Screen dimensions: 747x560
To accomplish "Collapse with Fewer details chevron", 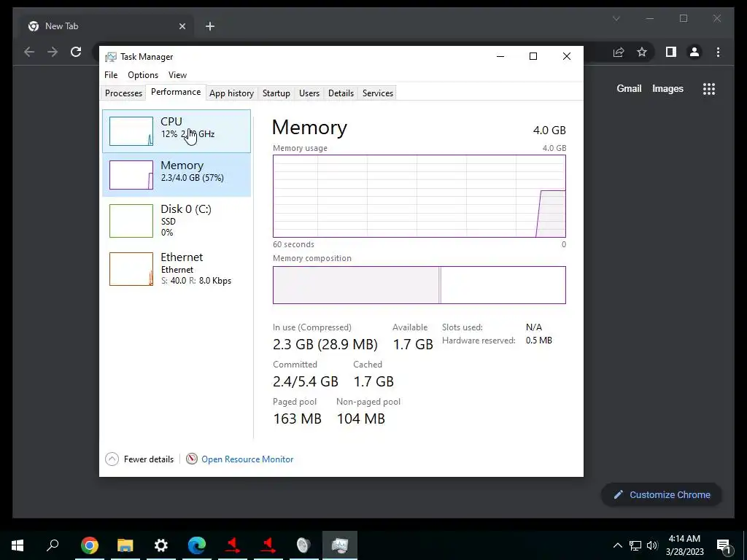I will pyautogui.click(x=112, y=459).
